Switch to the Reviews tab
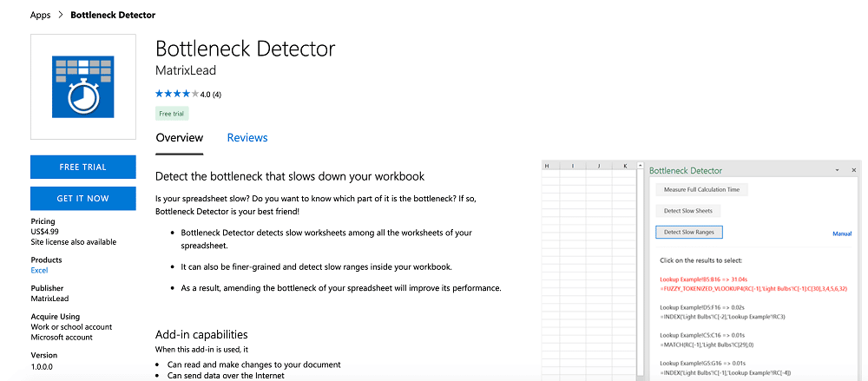Image resolution: width=868 pixels, height=381 pixels. (x=247, y=137)
